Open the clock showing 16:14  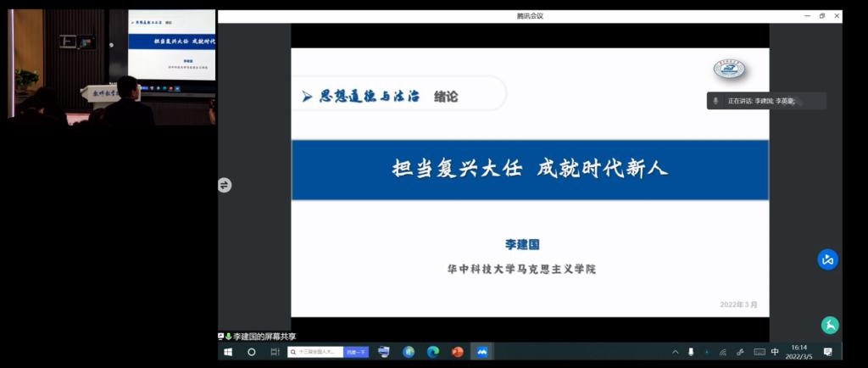click(x=800, y=352)
